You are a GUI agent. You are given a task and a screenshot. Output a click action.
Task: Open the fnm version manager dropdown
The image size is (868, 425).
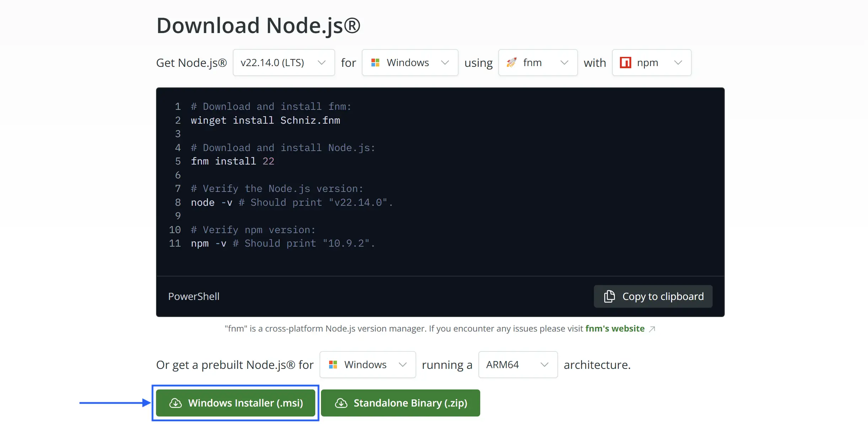(x=538, y=63)
